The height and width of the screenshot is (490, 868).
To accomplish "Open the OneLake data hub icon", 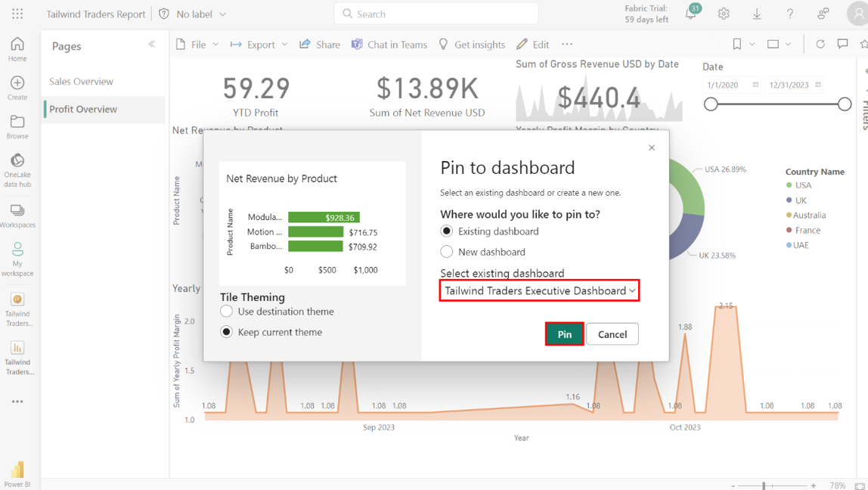I will (17, 161).
